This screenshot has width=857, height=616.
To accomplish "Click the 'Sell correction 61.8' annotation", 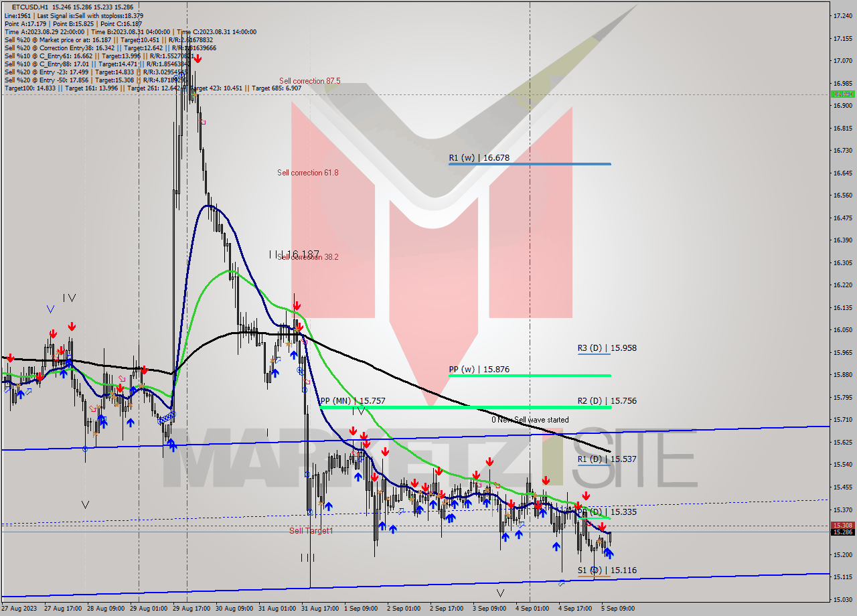I will [308, 173].
